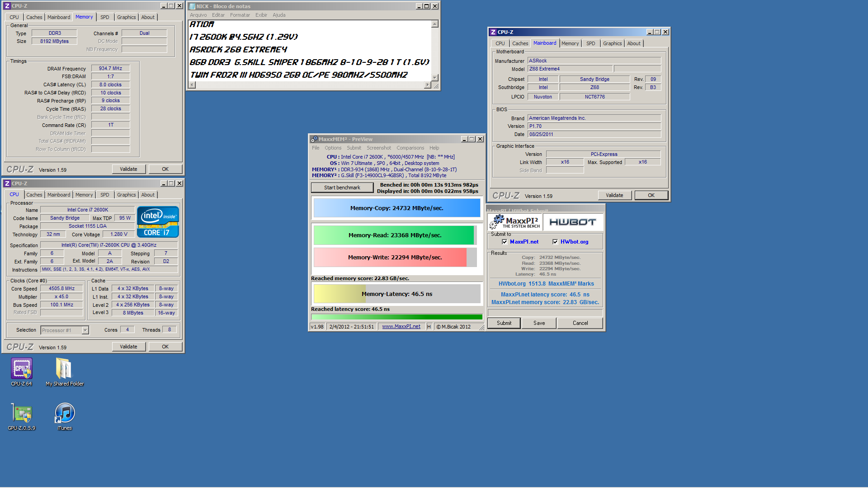This screenshot has width=868, height=488.
Task: Click the Multiplier x 45.0 value
Action: [x=61, y=297]
